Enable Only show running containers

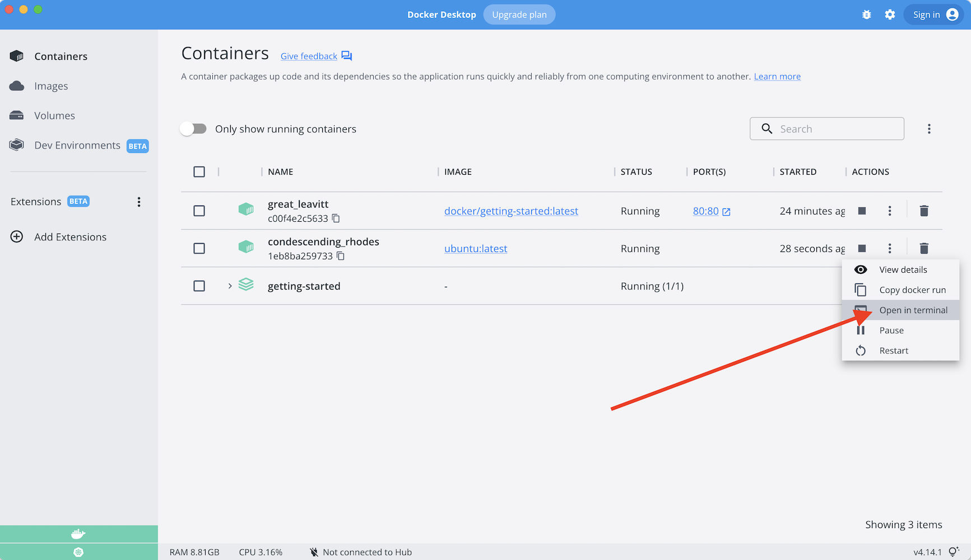click(x=193, y=128)
